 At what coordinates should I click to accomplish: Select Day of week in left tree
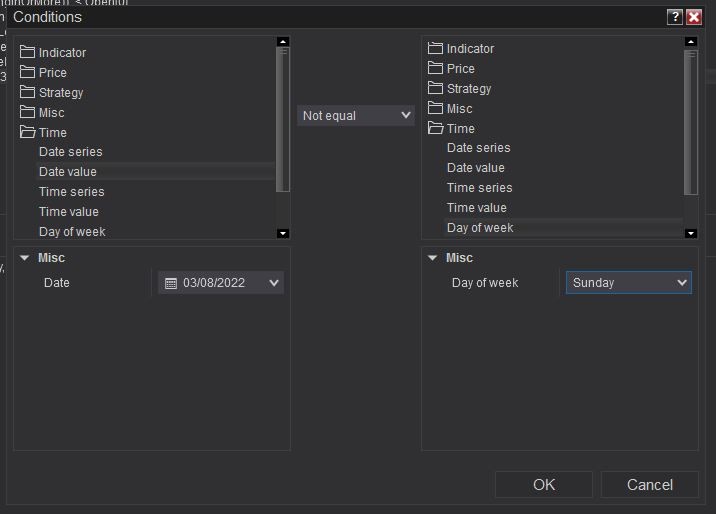pos(72,232)
